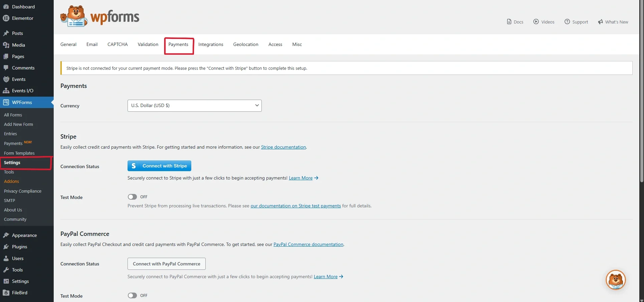Click the Support question mark icon
The image size is (644, 302).
(567, 21)
